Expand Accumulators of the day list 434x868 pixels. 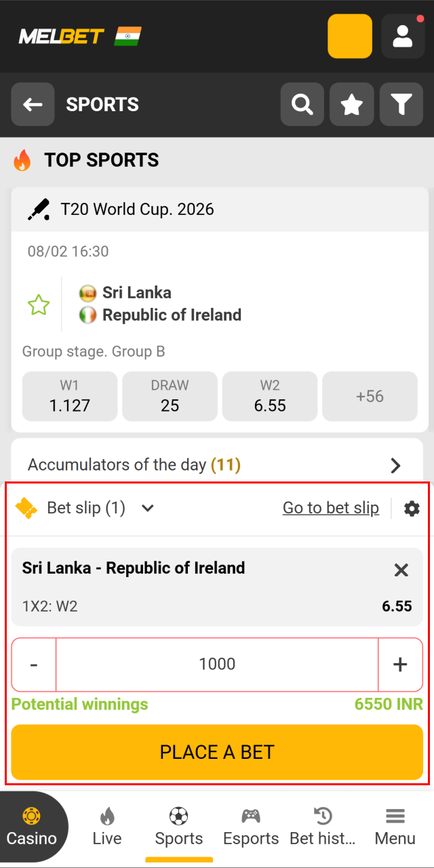pyautogui.click(x=395, y=465)
